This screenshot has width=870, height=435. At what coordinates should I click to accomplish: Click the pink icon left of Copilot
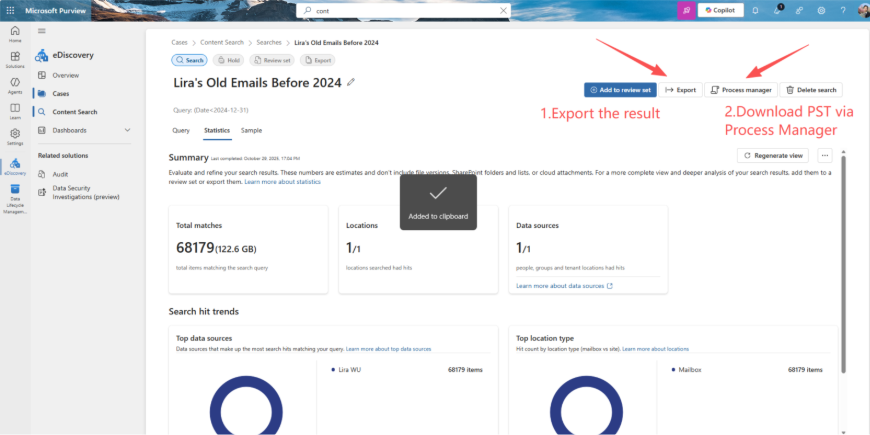(x=686, y=10)
